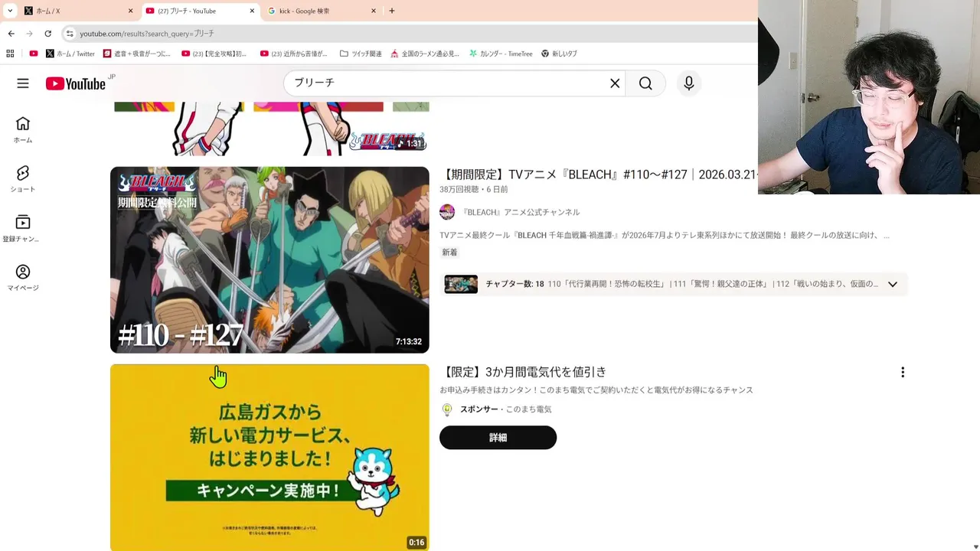The height and width of the screenshot is (551, 980).
Task: Open the カレンダー - TimeTree bookmark
Action: pos(501,54)
